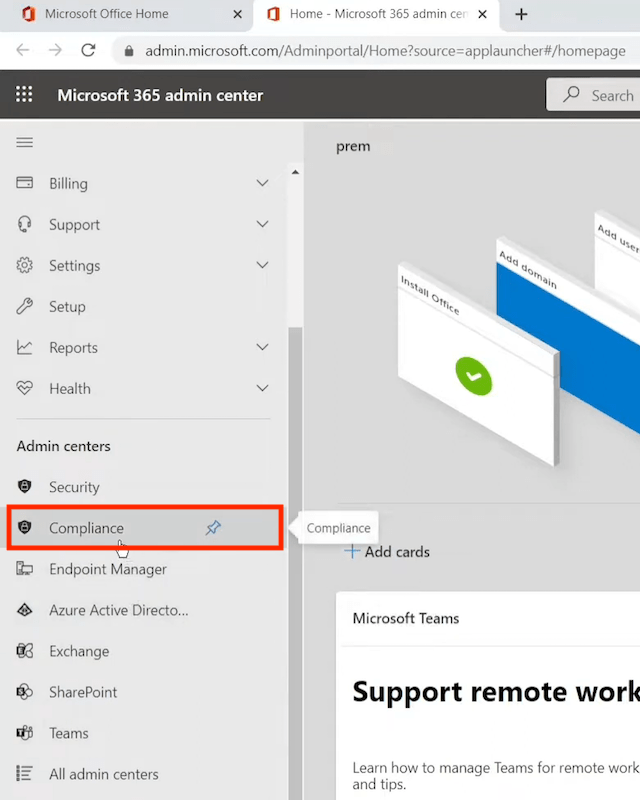Open a new browser tab with plus
Screen dimensions: 640x800
point(521,14)
